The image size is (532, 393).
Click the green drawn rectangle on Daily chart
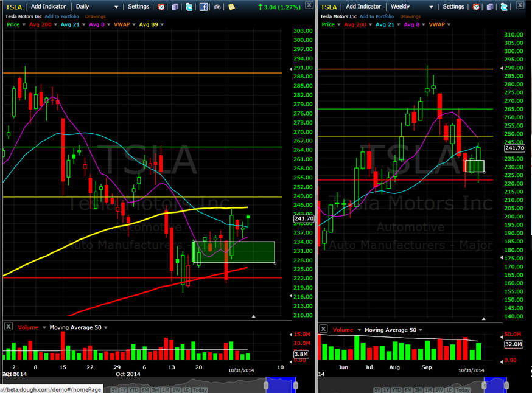coord(233,252)
